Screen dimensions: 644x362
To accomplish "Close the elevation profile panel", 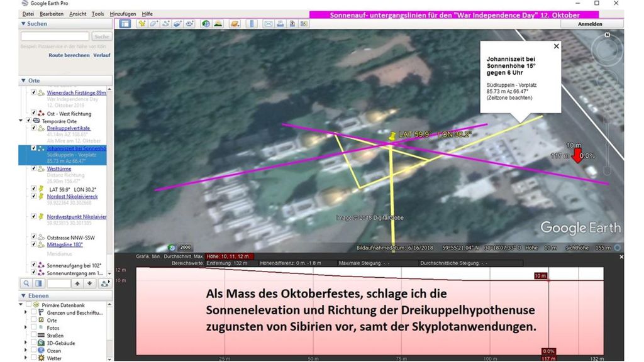I will coord(621,257).
